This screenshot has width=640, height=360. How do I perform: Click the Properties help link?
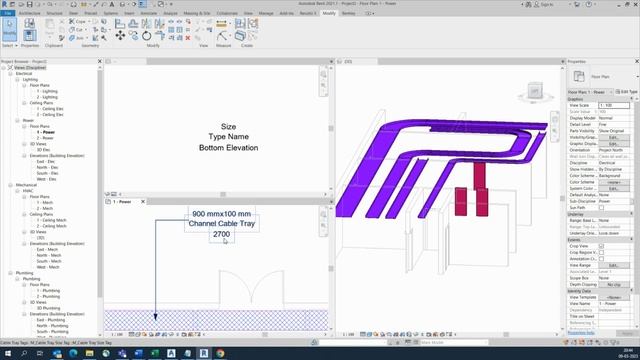(x=581, y=333)
